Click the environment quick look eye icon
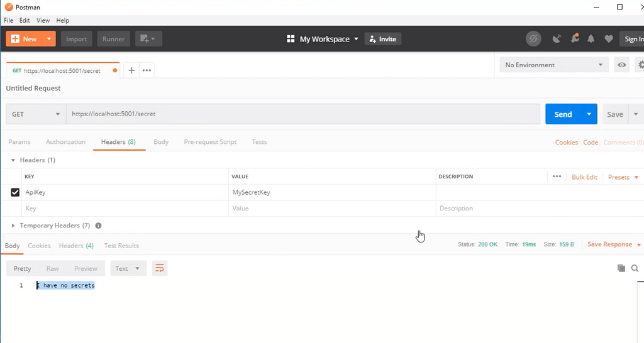This screenshot has width=644, height=343. 622,65
